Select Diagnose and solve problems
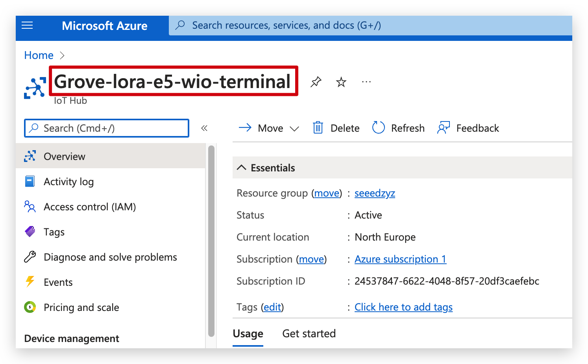Screen dimensions: 588x364 (111, 257)
